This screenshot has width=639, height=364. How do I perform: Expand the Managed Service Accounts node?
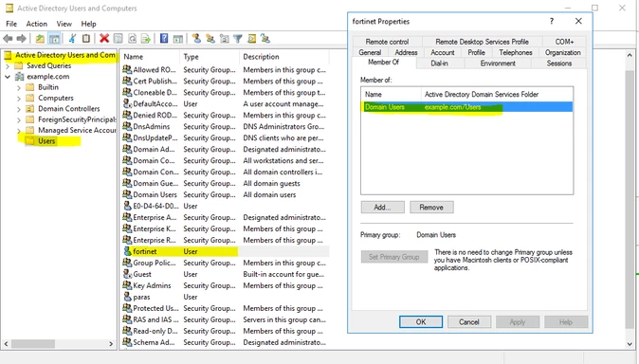pyautogui.click(x=19, y=131)
